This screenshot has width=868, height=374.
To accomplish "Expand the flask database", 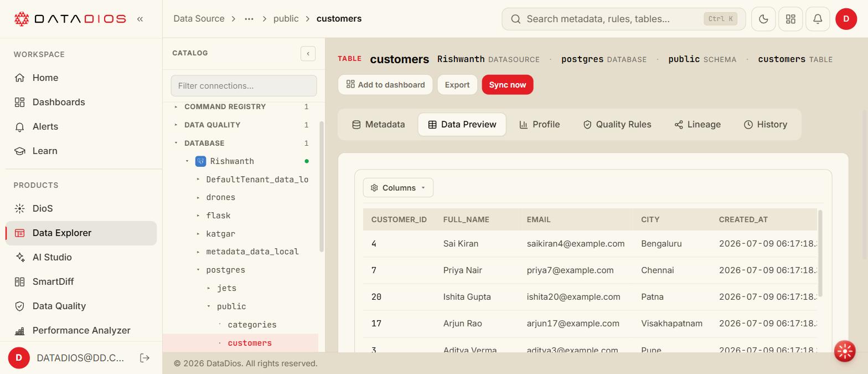I will [x=198, y=216].
